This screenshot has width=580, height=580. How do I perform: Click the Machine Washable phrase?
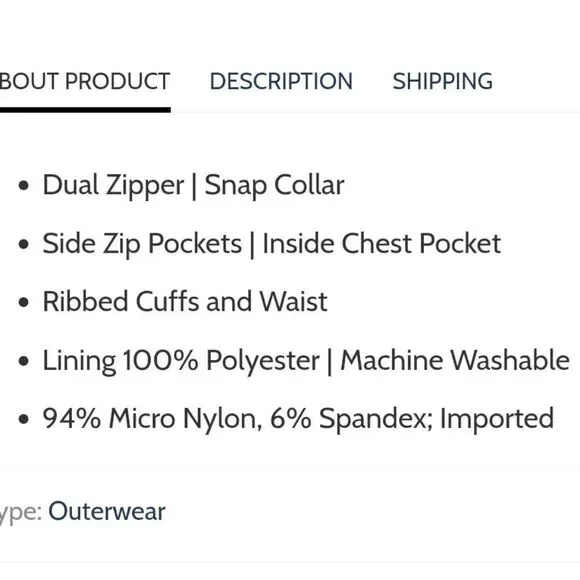click(x=455, y=360)
